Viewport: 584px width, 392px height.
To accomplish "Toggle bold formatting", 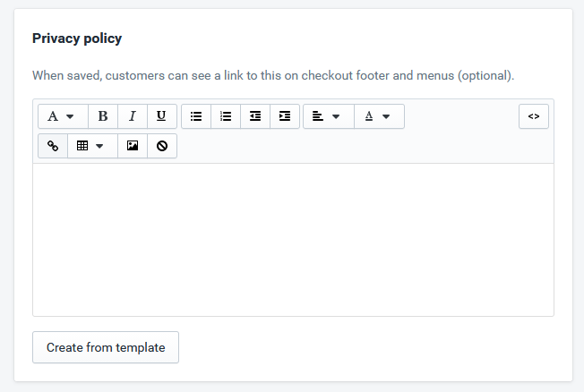I will [103, 116].
